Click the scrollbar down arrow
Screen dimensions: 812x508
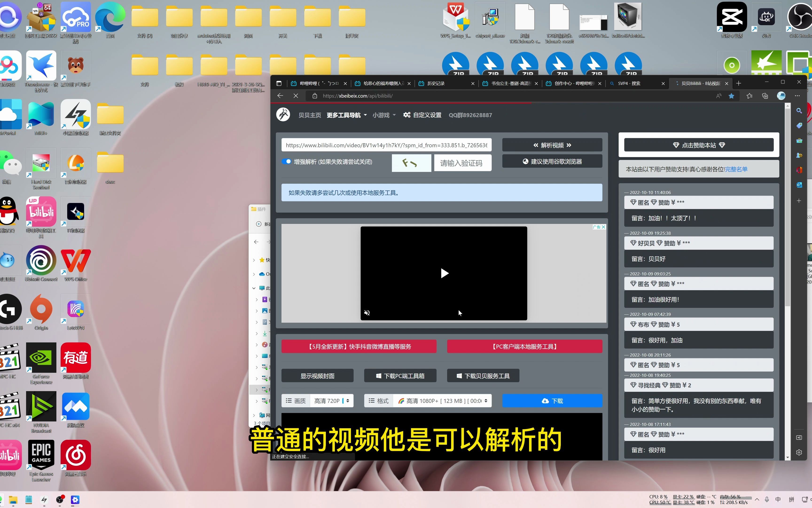[788, 457]
